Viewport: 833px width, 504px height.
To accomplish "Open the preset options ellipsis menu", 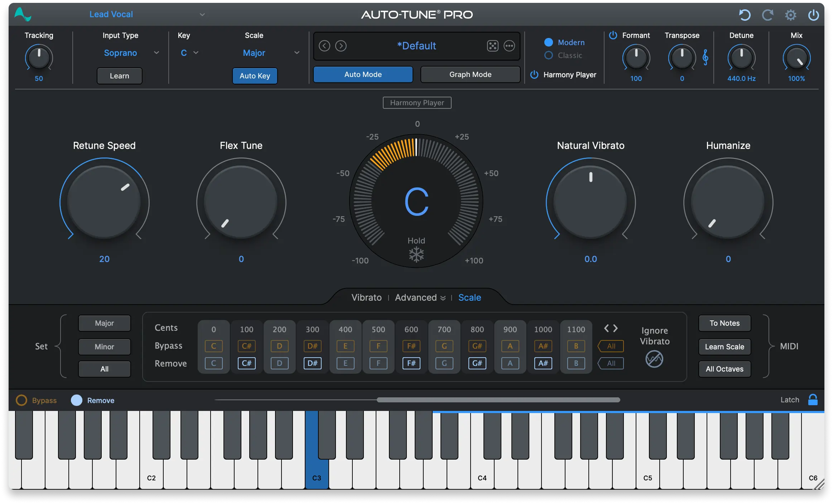I will tap(509, 46).
